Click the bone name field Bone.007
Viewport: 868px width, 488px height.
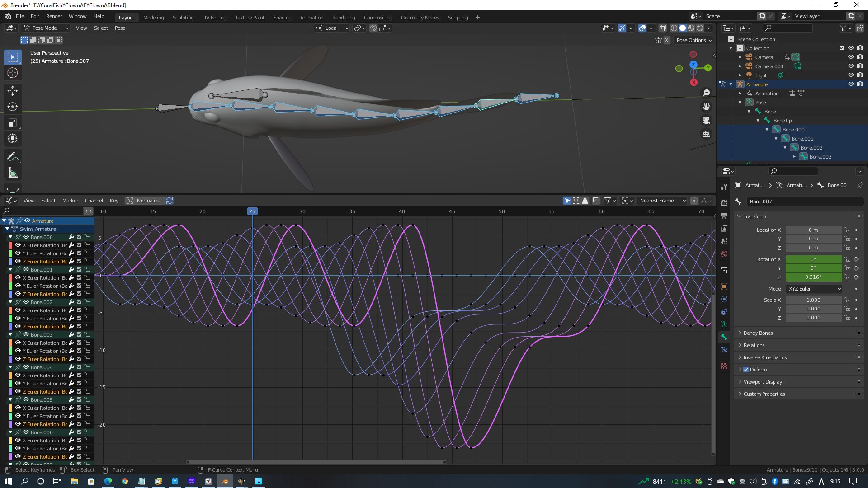click(805, 202)
